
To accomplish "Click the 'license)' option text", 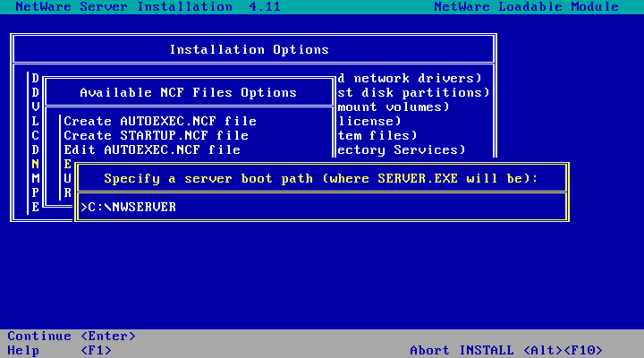I will [369, 121].
